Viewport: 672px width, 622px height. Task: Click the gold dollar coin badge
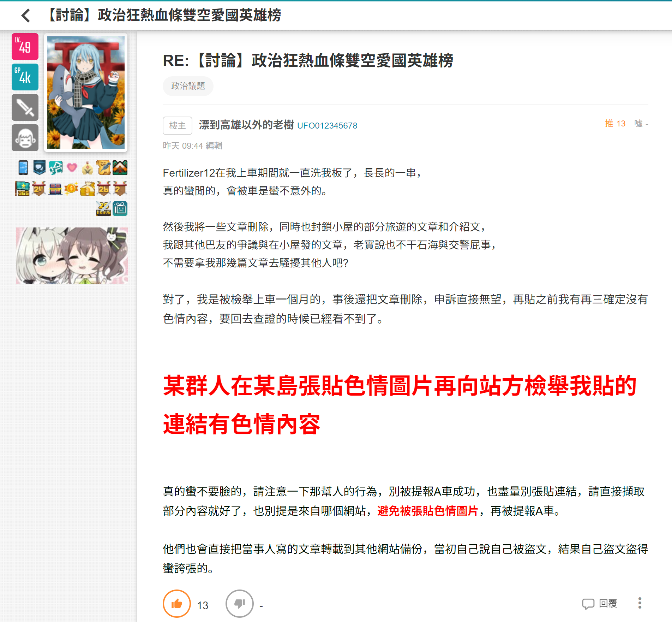(71, 189)
